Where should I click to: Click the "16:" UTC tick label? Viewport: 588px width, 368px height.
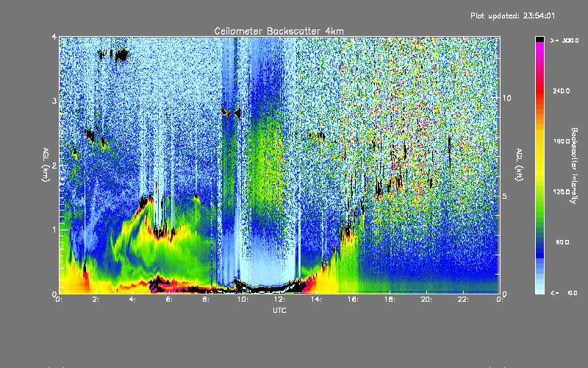click(353, 300)
